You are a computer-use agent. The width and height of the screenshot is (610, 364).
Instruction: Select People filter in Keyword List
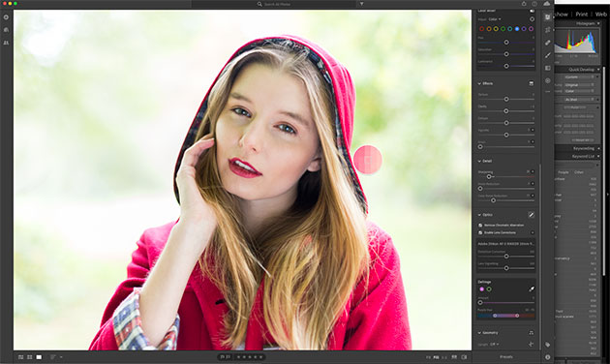(564, 172)
